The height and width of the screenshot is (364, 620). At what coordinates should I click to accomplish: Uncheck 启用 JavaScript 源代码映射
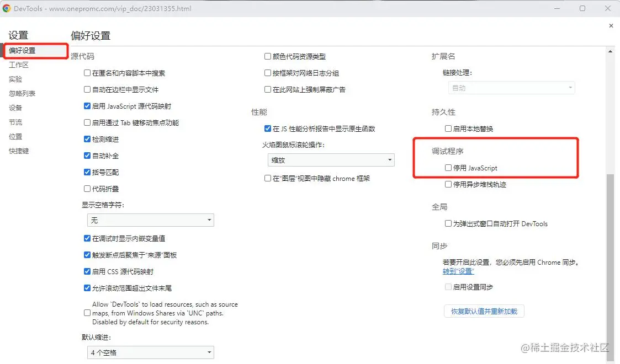point(87,106)
